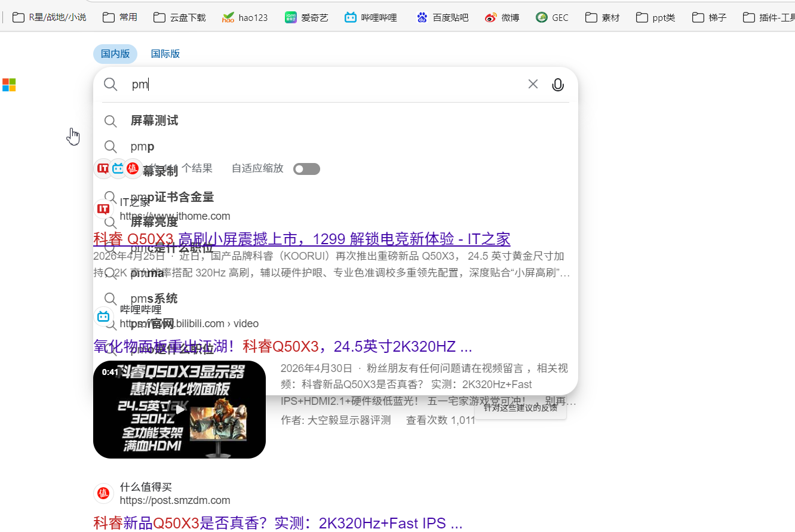Open the 科睿 Q50X3 高刷小屏 IT之家 result
Screen dimensions: 795x532
coord(302,239)
